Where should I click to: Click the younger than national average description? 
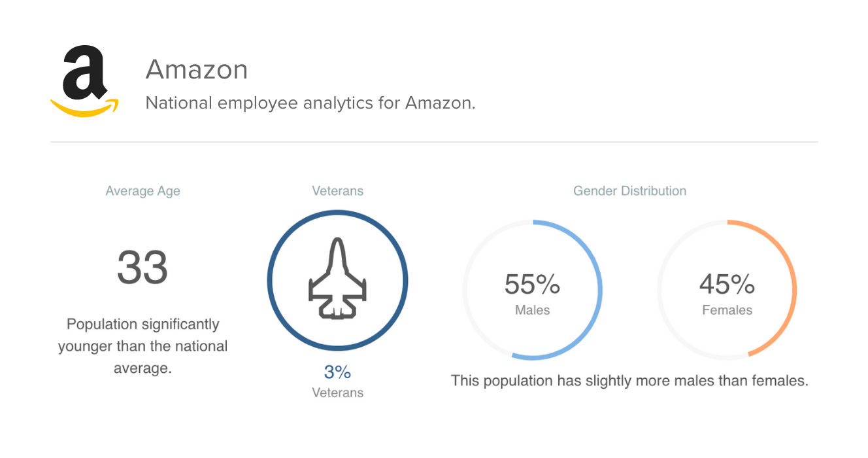pos(142,346)
